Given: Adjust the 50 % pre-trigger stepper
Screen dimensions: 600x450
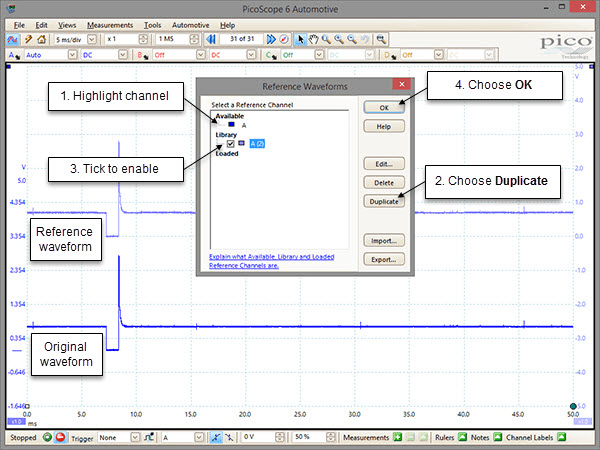Looking at the screenshot, I should click(331, 437).
